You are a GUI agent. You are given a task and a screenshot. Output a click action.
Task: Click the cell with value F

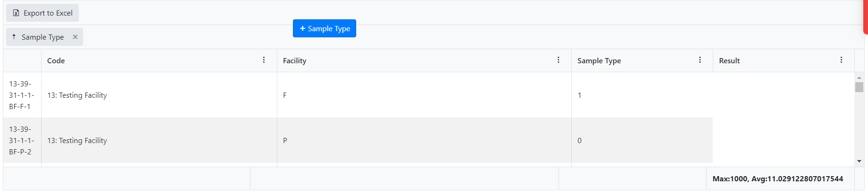tap(285, 95)
